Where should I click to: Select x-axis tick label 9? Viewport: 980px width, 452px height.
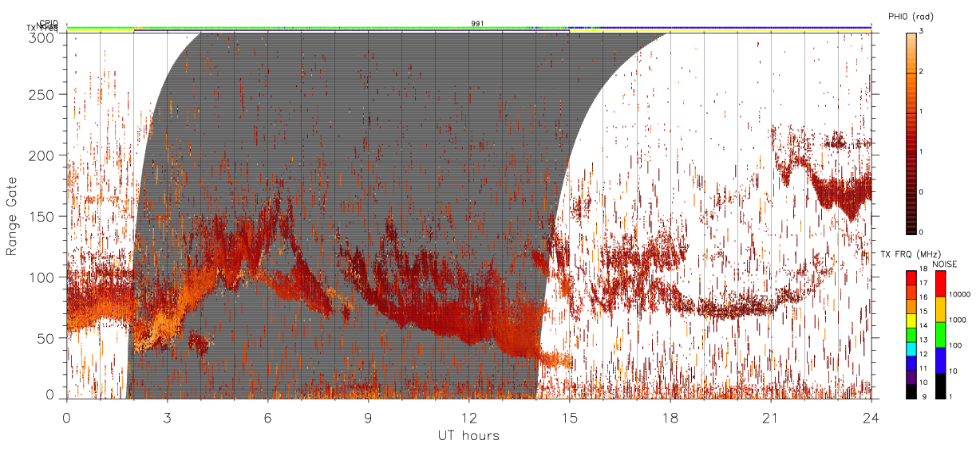click(368, 417)
